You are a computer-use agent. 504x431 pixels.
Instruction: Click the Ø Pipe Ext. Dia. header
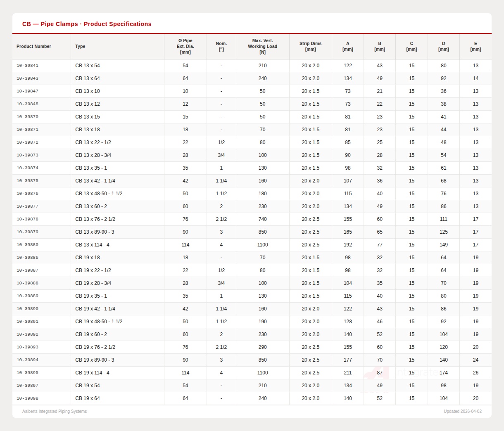pyautogui.click(x=185, y=47)
